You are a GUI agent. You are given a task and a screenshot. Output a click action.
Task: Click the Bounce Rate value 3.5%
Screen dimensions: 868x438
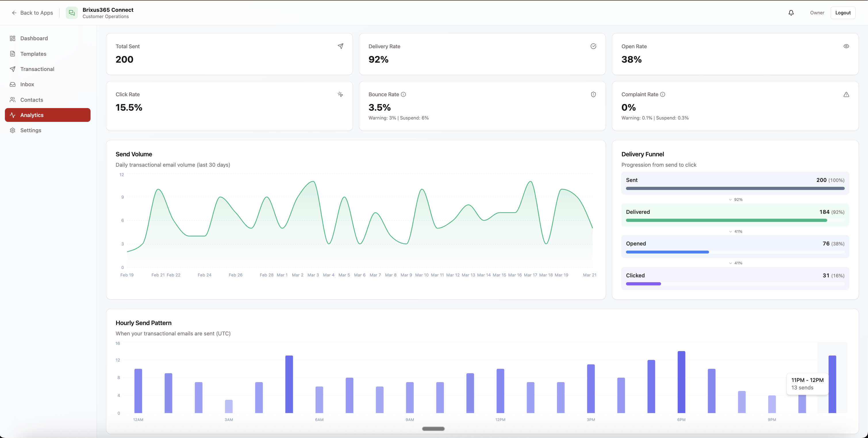click(x=379, y=107)
